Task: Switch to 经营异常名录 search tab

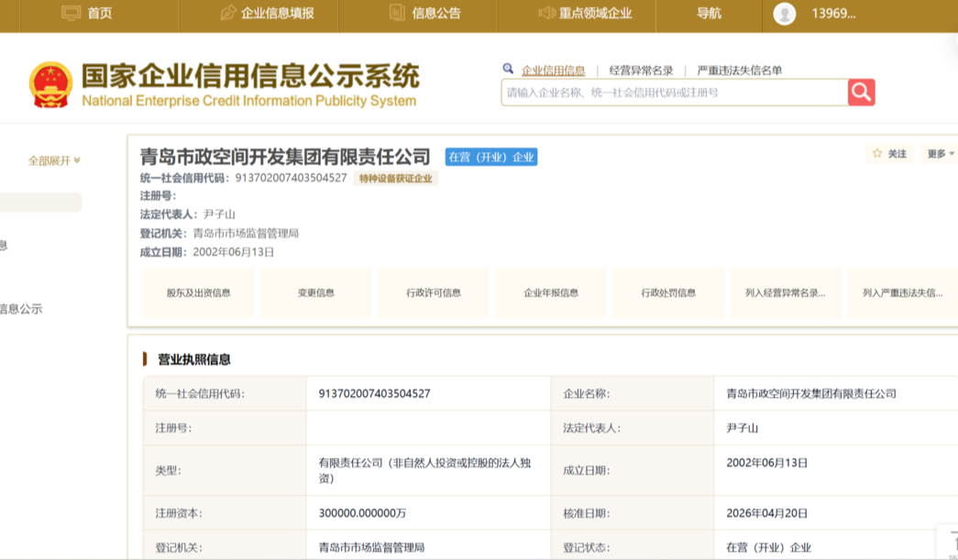Action: 641,71
